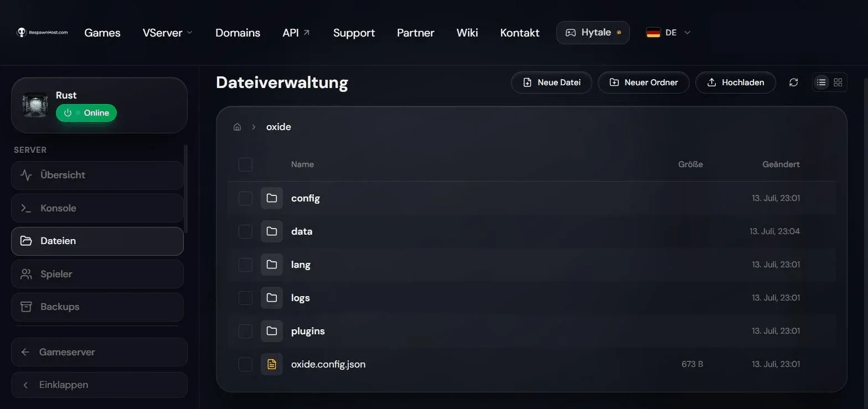
Task: Open the Games menu
Action: pos(102,33)
